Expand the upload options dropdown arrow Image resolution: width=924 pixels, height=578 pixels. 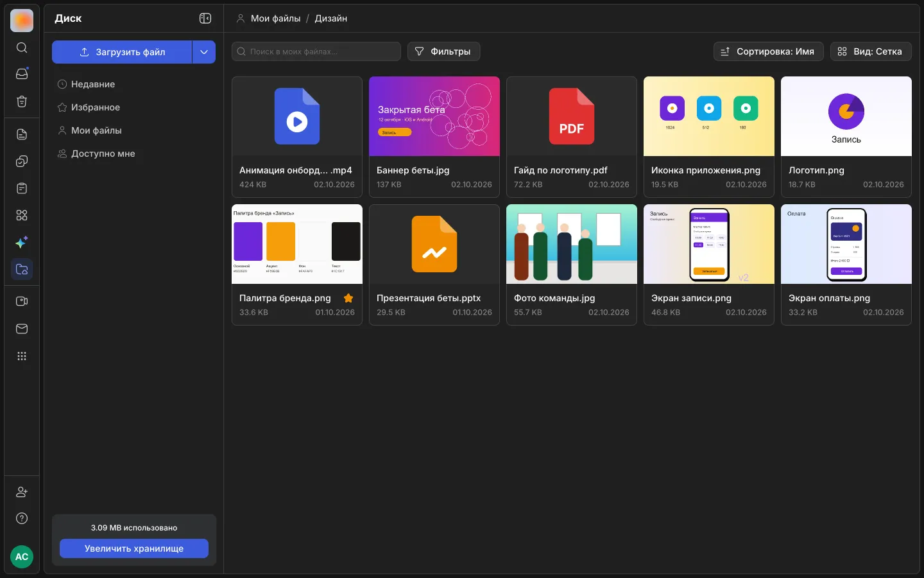tap(204, 52)
